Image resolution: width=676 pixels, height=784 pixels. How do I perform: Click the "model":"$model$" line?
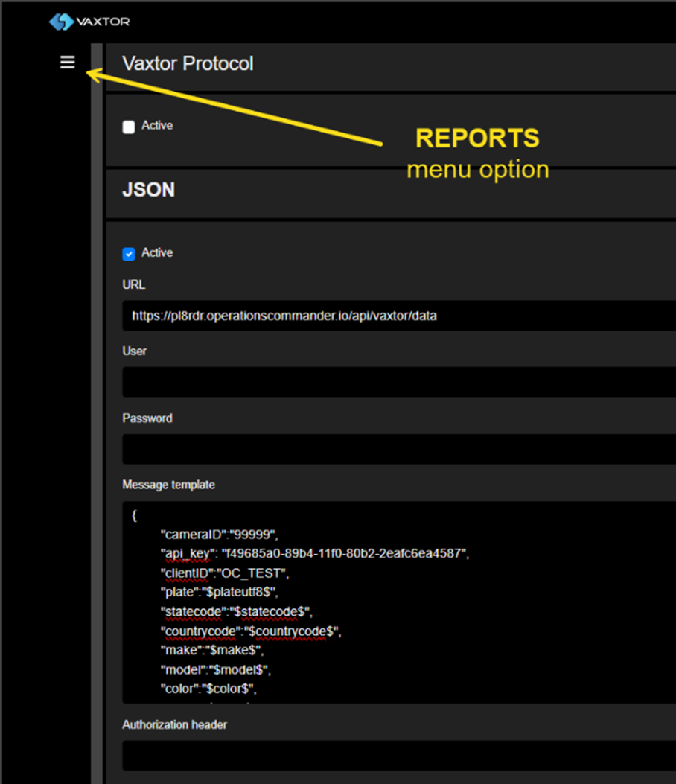coord(215,669)
